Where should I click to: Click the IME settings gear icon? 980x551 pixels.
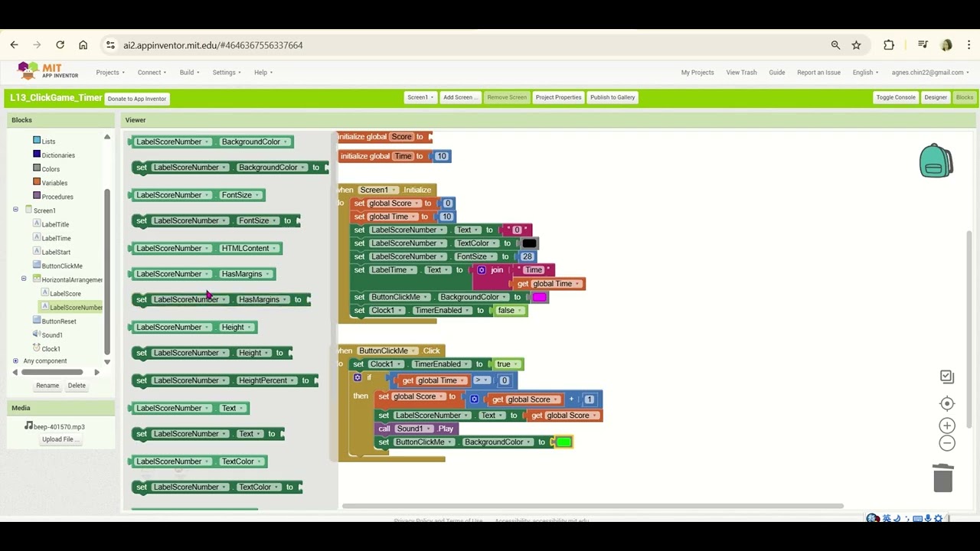coord(938,518)
